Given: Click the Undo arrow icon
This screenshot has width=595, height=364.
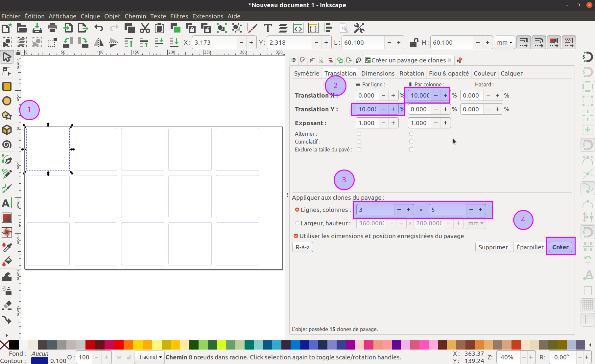Looking at the screenshot, I should point(99,28).
